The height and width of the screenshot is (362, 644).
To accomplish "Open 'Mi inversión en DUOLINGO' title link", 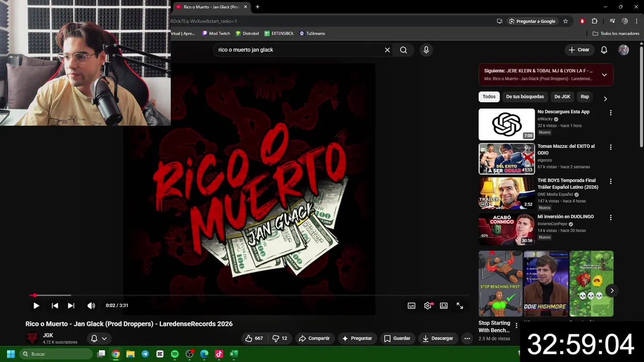I will [566, 217].
